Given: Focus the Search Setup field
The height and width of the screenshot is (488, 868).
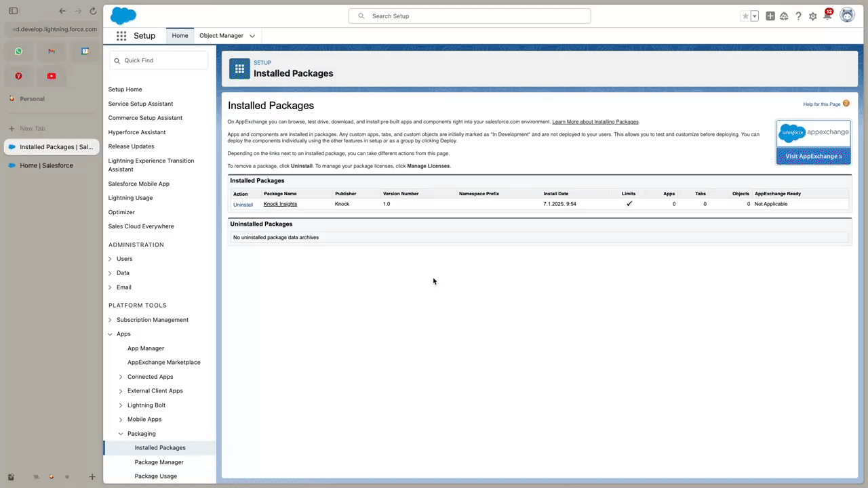Looking at the screenshot, I should [x=469, y=16].
